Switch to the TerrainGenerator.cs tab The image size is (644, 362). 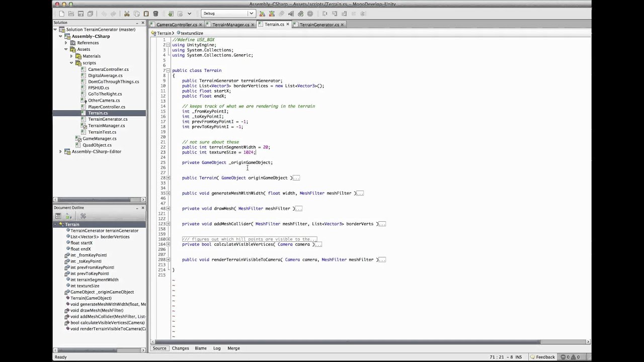click(x=319, y=25)
